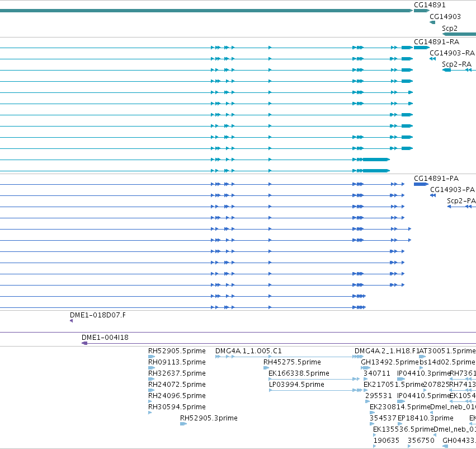This screenshot has height=449, width=476.
Task: Select the DME1-004I18 label
Action: (x=105, y=338)
